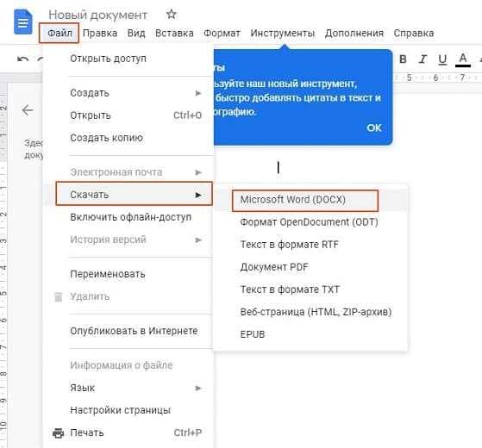
Task: Toggle Underline formatting icon
Action: click(x=442, y=59)
